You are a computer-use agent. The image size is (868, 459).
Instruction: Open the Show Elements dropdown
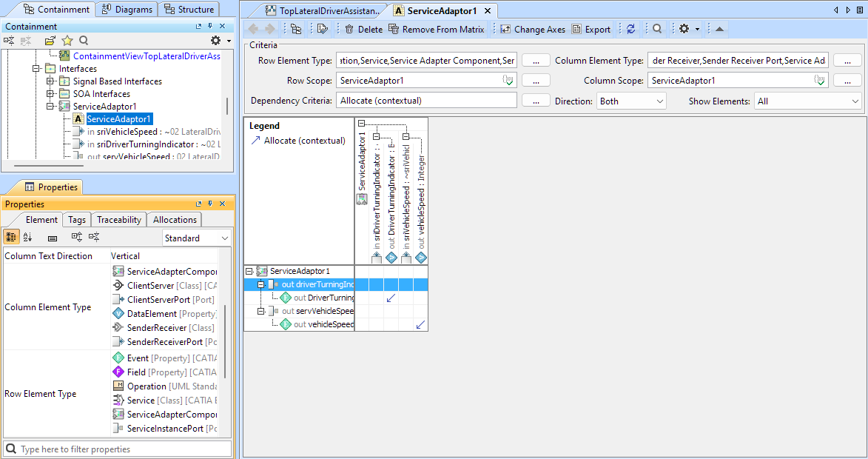click(x=807, y=101)
